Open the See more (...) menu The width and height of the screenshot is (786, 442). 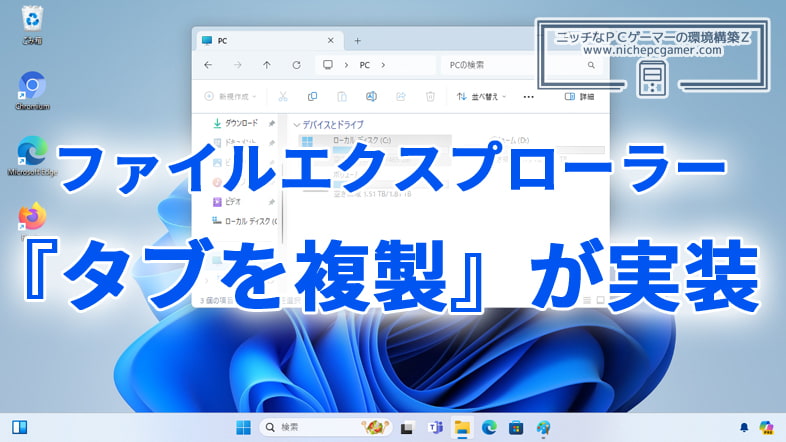(528, 97)
